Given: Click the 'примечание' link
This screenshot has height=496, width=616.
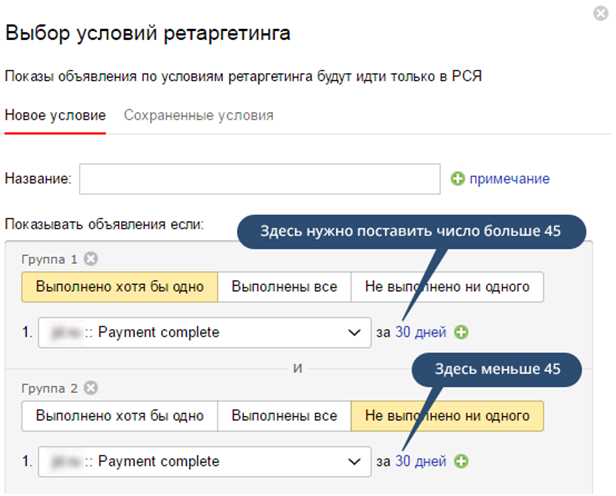Looking at the screenshot, I should (509, 179).
